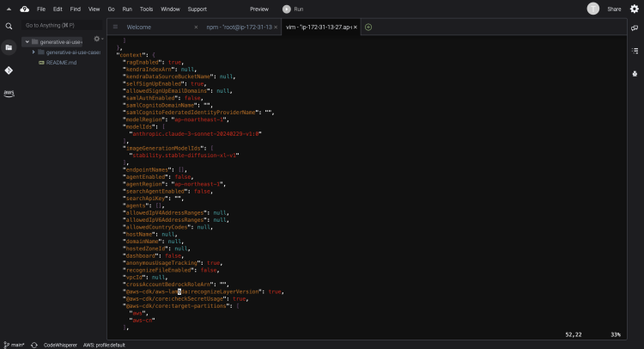Open the search panel in the left sidebar
The height and width of the screenshot is (349, 644).
click(x=9, y=27)
